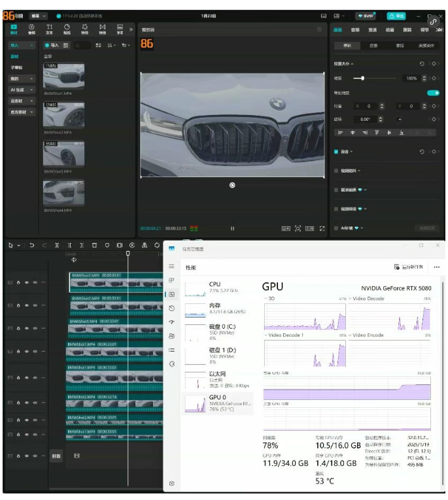Collapse the Position & Size (位置大小) section
Viewport: 448px width, 500px height.
tap(352, 64)
